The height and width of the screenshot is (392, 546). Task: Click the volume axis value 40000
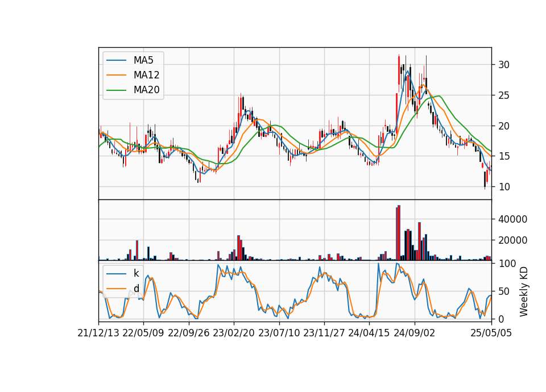click(512, 219)
